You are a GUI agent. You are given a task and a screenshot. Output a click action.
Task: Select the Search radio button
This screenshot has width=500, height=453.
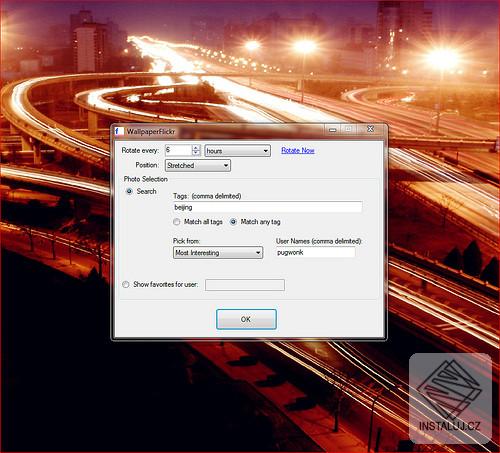click(x=129, y=191)
